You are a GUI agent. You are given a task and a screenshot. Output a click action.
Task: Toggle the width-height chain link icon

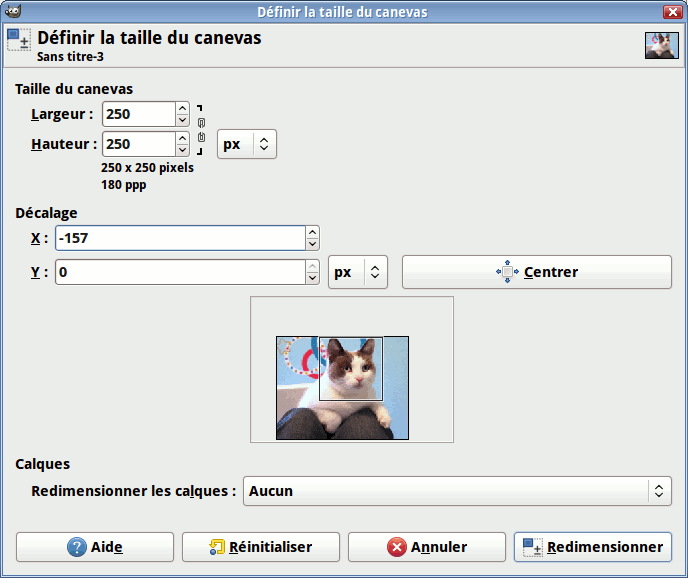coord(201,129)
